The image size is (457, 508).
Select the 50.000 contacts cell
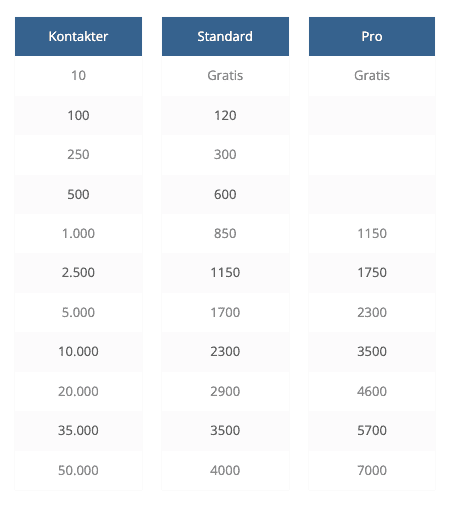pos(78,470)
